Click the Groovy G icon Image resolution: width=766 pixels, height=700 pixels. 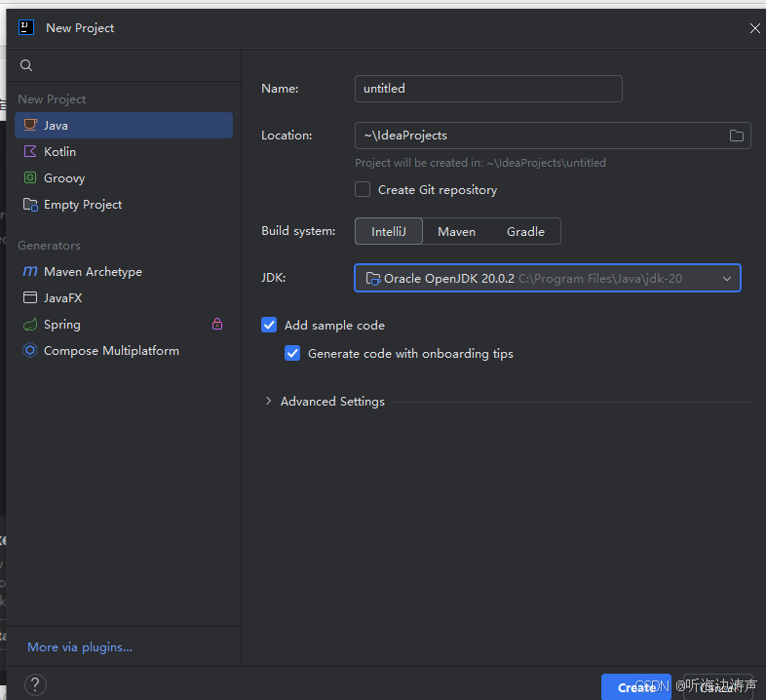(30, 177)
